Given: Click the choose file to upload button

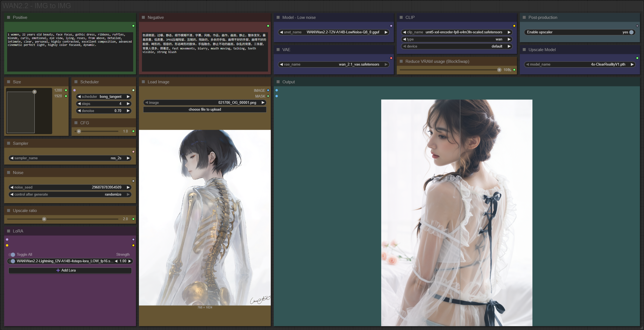Looking at the screenshot, I should pos(205,110).
